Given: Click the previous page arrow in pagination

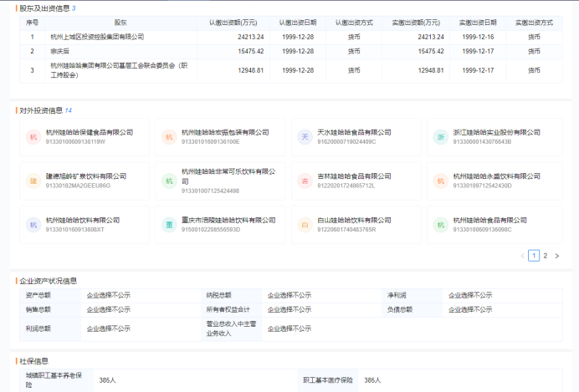Looking at the screenshot, I should point(522,256).
